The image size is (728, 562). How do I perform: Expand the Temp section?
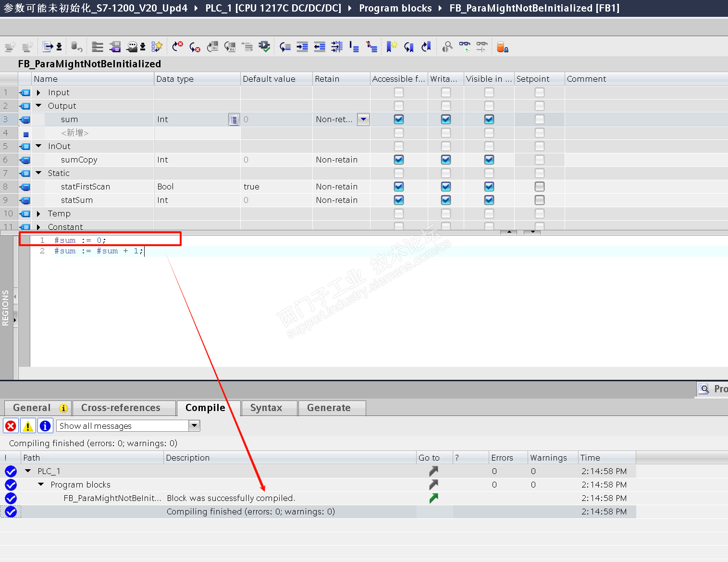(38, 213)
